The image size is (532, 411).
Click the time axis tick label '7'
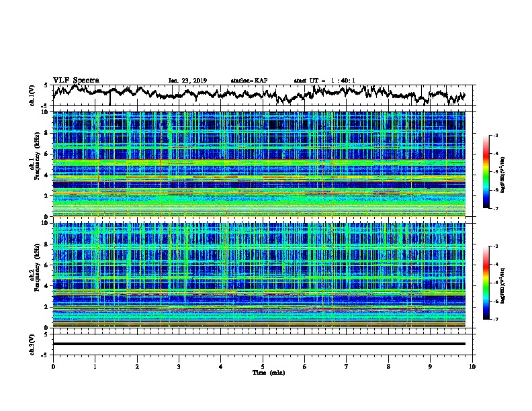(x=347, y=367)
